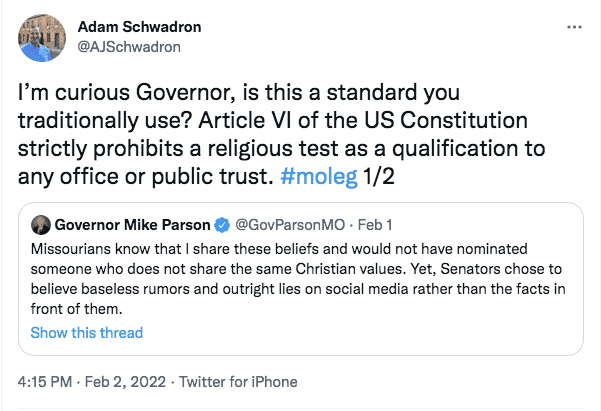Click Governor Mike Parson's small avatar
This screenshot has width=601, height=411.
[41, 223]
